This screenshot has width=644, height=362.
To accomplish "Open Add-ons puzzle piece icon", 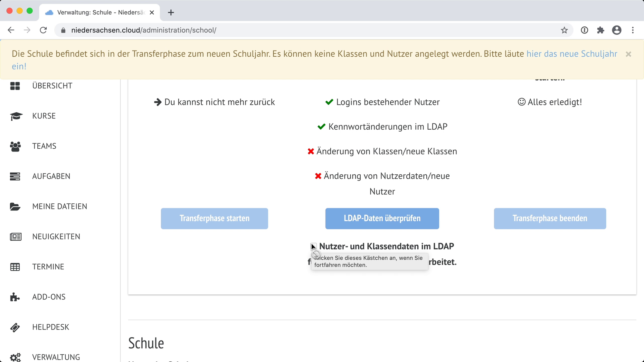I will click(15, 297).
